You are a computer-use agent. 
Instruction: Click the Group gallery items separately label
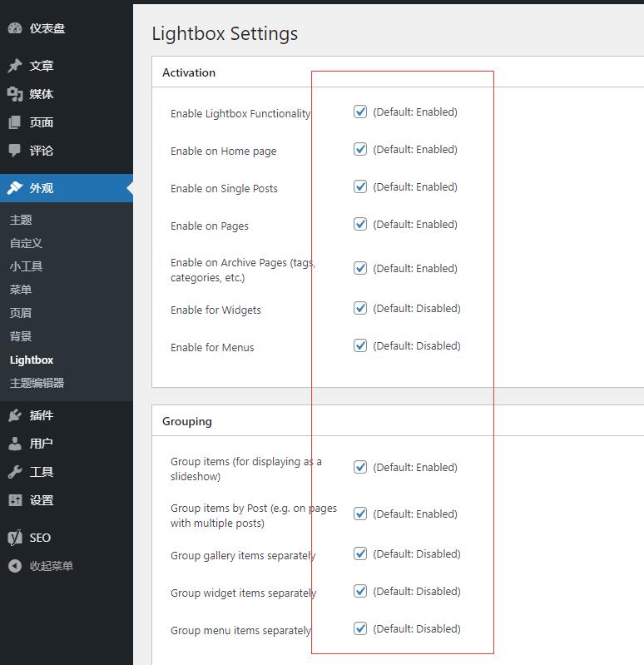click(243, 556)
